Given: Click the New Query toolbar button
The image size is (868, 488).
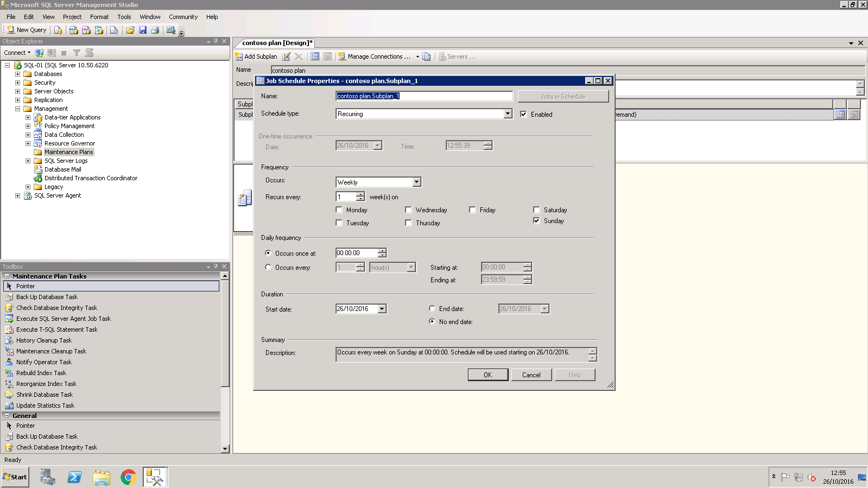Looking at the screenshot, I should click(27, 30).
